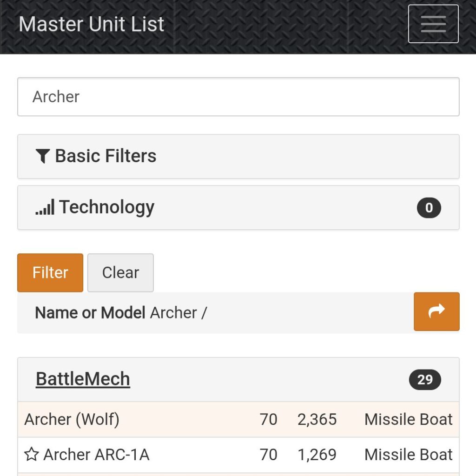Click the signal bars Technology icon

[x=45, y=207]
